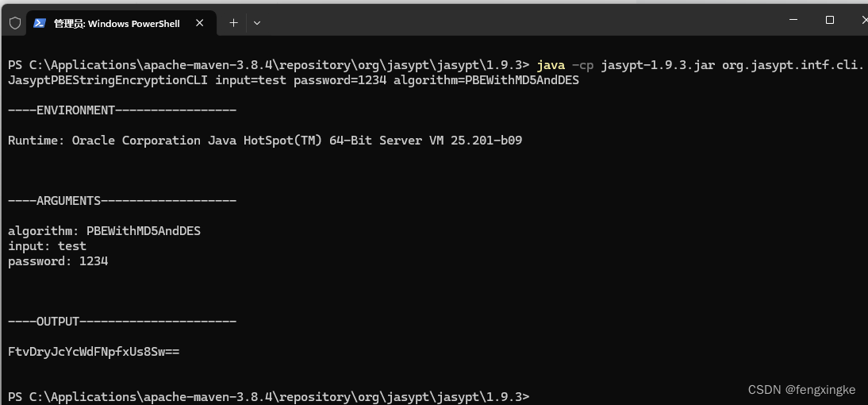868x405 pixels.
Task: Click the empty prompt at the bottom line
Action: pos(268,397)
